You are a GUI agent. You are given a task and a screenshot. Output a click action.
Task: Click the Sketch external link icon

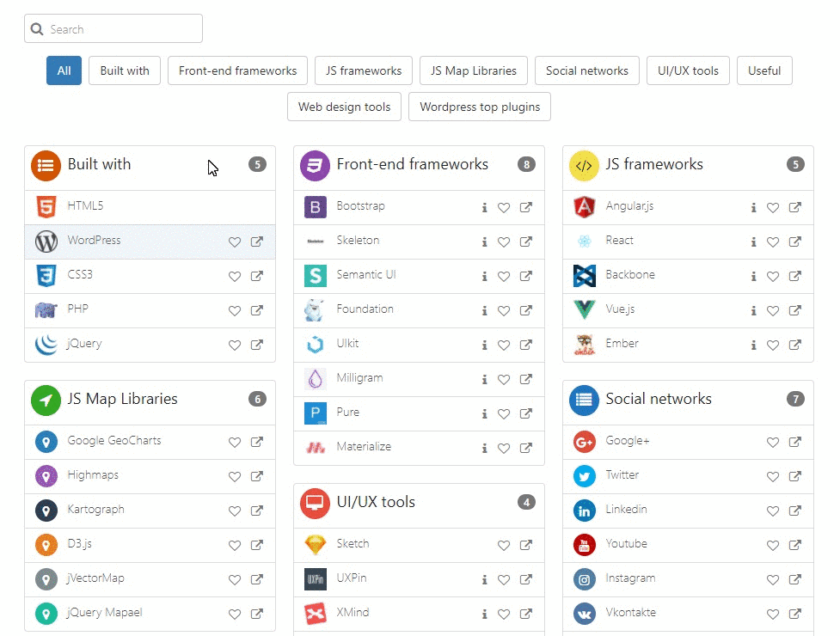tap(525, 544)
